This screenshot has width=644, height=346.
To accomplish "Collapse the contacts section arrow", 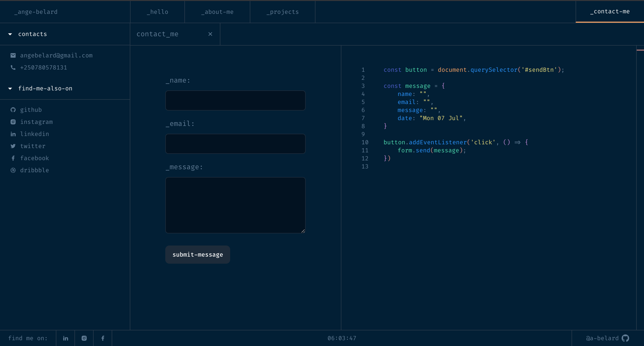I will (10, 34).
